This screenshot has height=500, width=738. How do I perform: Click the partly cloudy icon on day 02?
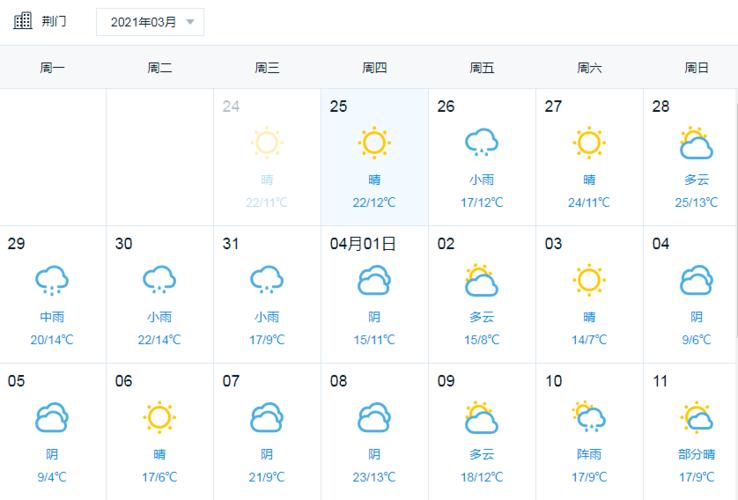pyautogui.click(x=481, y=280)
